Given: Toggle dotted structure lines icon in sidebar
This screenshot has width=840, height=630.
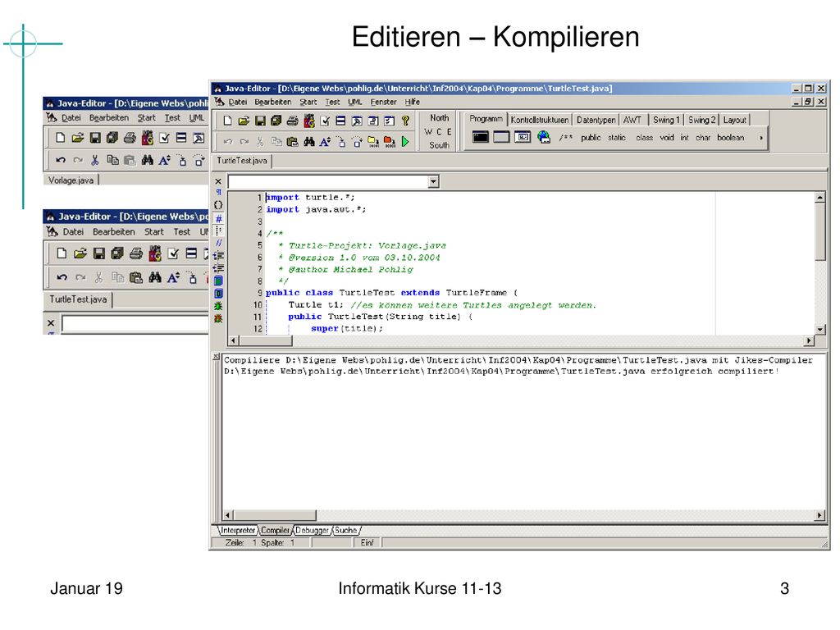Looking at the screenshot, I should (218, 231).
